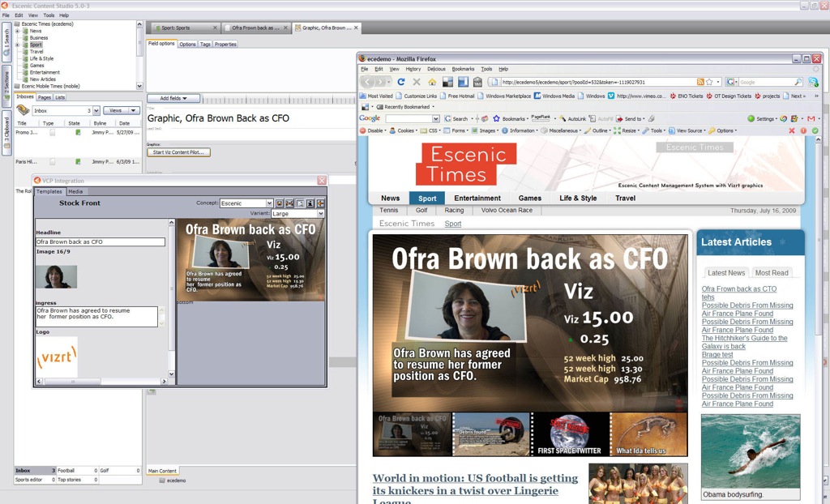Image resolution: width=830 pixels, height=504 pixels.
Task: Click the second icon right of the Concept dropdown
Action: 289,203
